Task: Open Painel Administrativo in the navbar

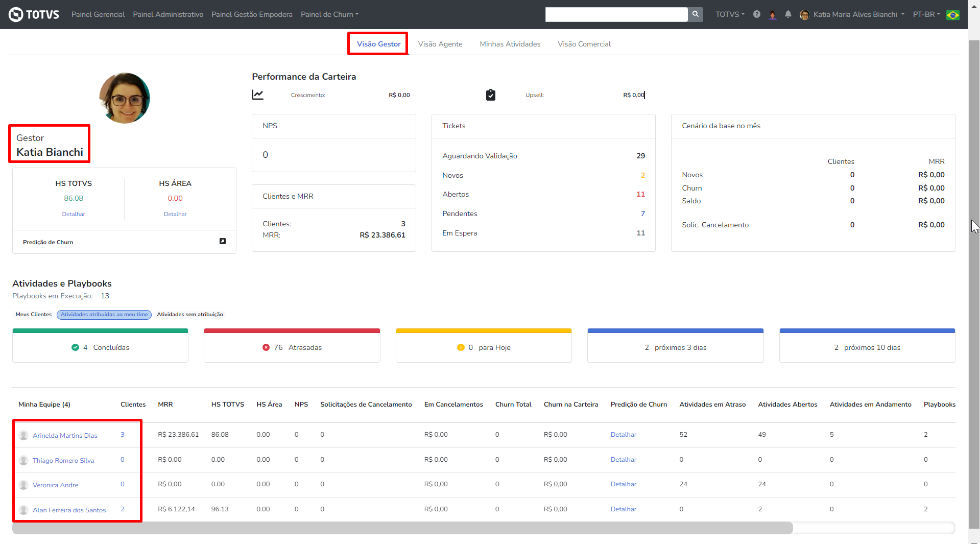Action: (168, 14)
